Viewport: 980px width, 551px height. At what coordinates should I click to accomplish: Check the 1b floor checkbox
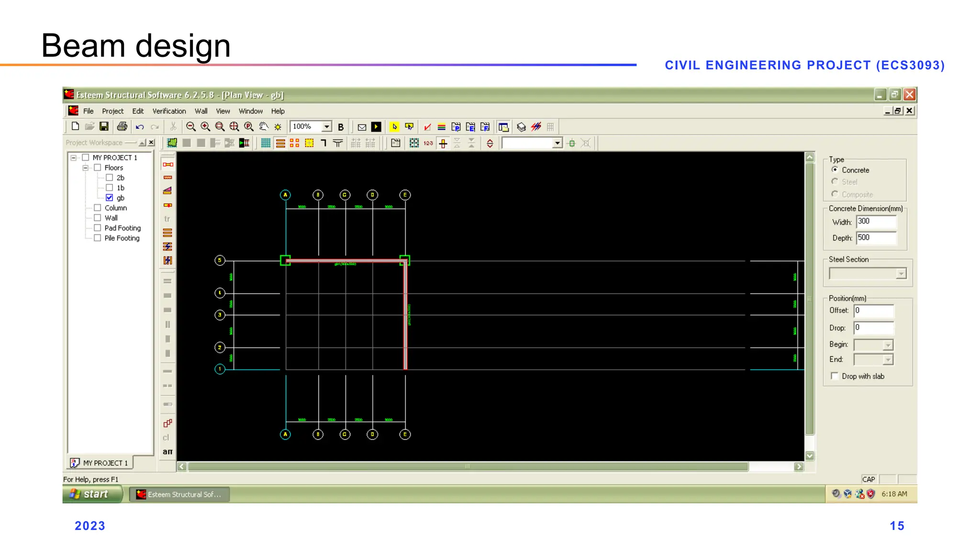110,187
